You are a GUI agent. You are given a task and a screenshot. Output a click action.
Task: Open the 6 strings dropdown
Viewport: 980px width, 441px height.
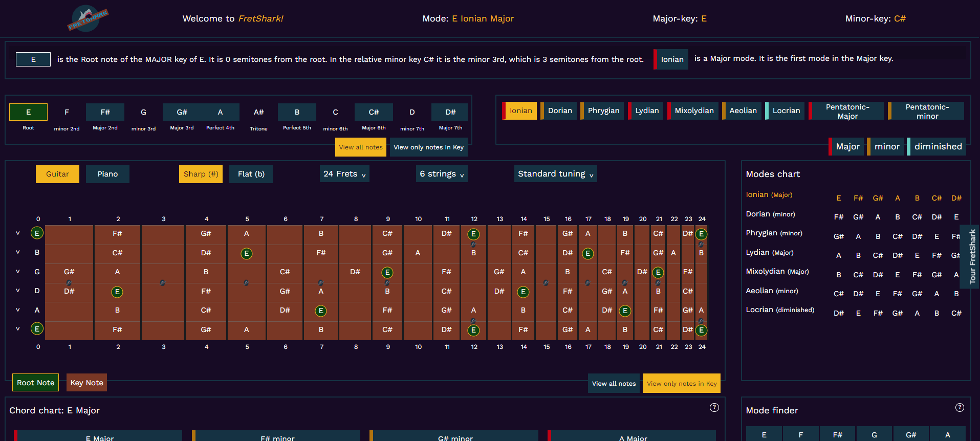442,174
